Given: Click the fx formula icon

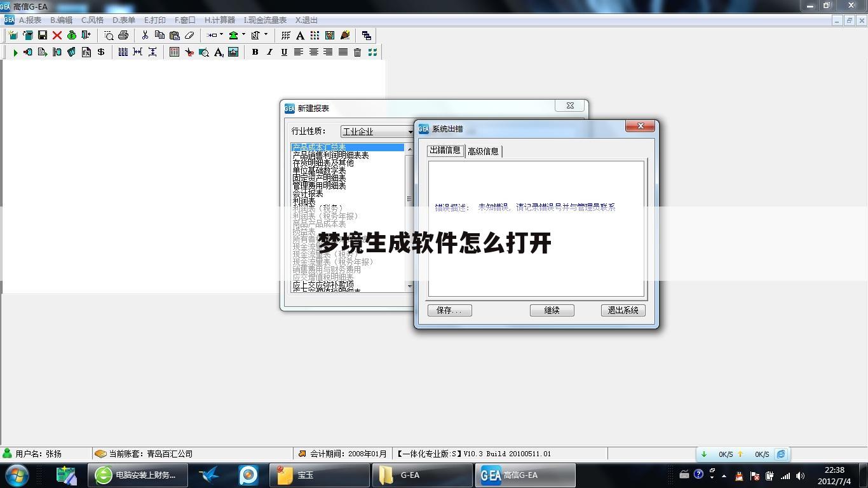Looking at the screenshot, I should [86, 52].
